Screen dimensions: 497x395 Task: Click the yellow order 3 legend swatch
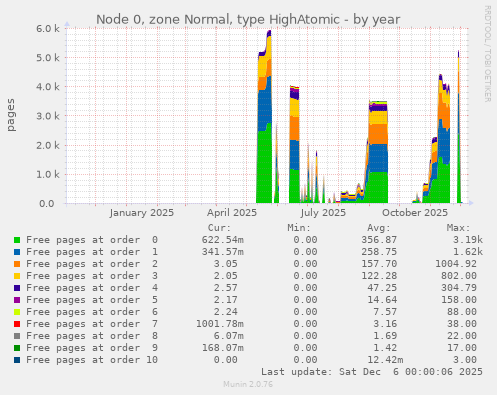[x=17, y=276]
